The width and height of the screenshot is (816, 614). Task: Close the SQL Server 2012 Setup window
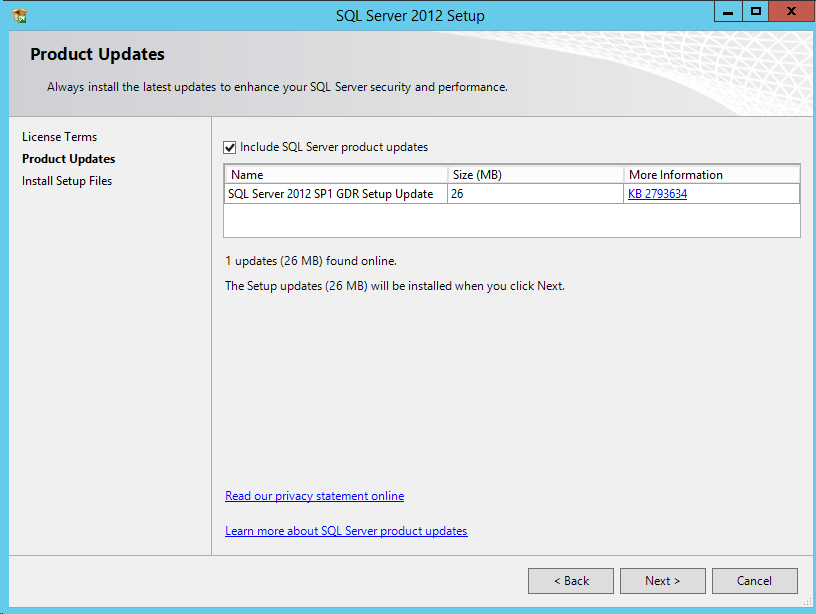789,12
